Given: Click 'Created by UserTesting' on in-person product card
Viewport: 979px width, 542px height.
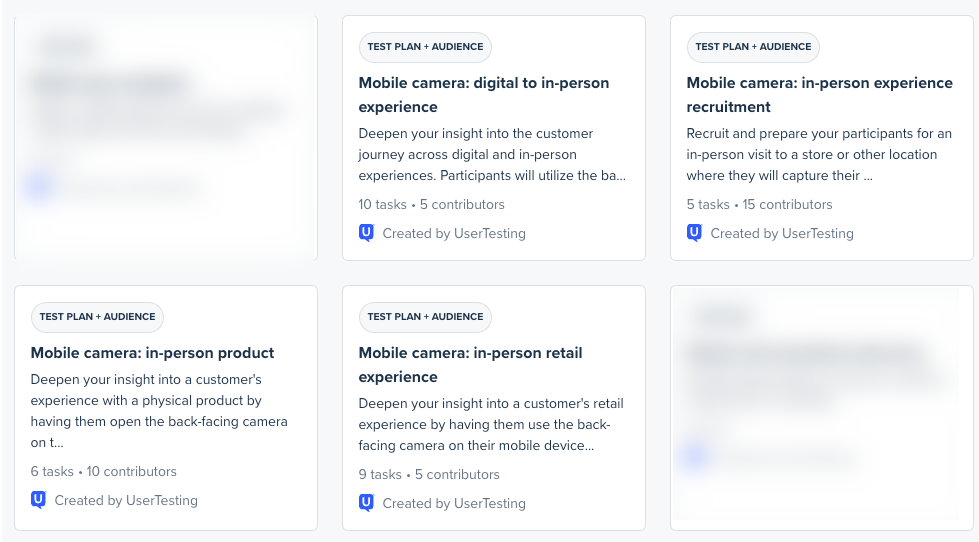Looking at the screenshot, I should coord(126,500).
